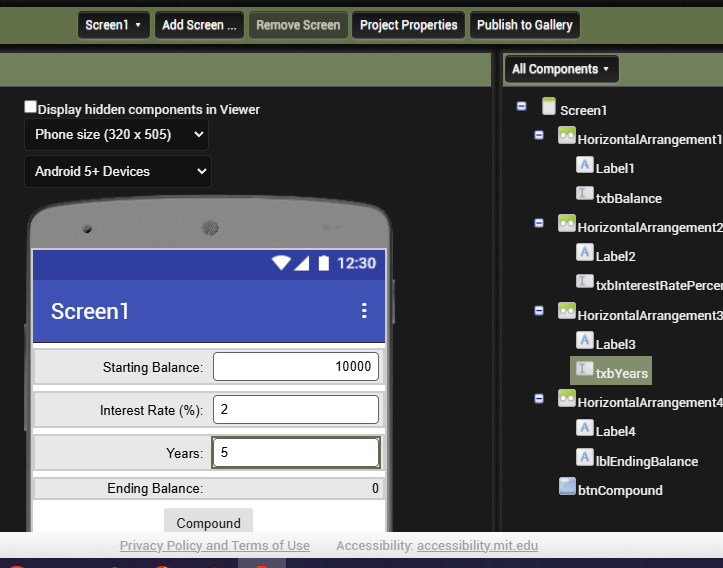This screenshot has height=568, width=723.
Task: Open the Android 5+ Devices dropdown
Action: (x=117, y=171)
